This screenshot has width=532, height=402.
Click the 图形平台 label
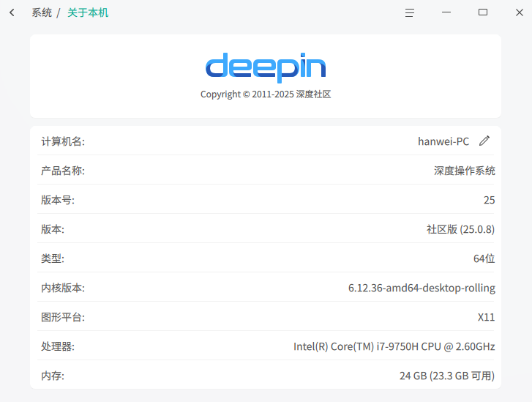63,317
